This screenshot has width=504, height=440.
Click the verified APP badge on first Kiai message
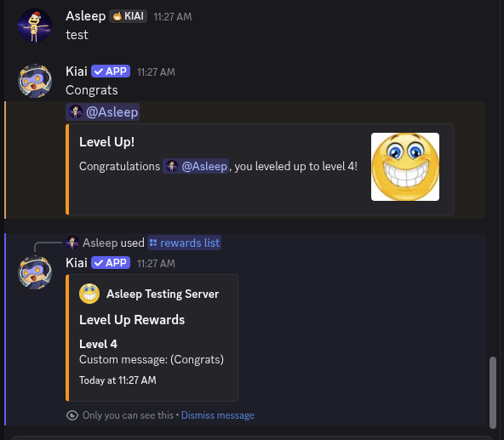click(x=111, y=71)
